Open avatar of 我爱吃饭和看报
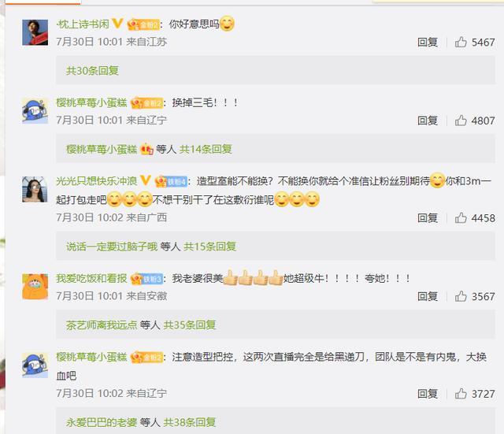Image resolution: width=504 pixels, height=434 pixels. pos(35,287)
